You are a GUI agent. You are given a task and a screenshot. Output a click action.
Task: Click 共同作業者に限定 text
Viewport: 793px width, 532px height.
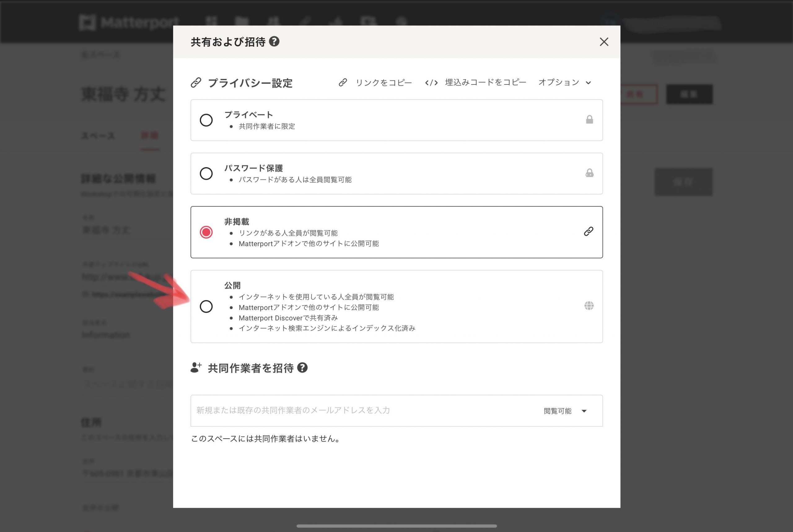[267, 127]
